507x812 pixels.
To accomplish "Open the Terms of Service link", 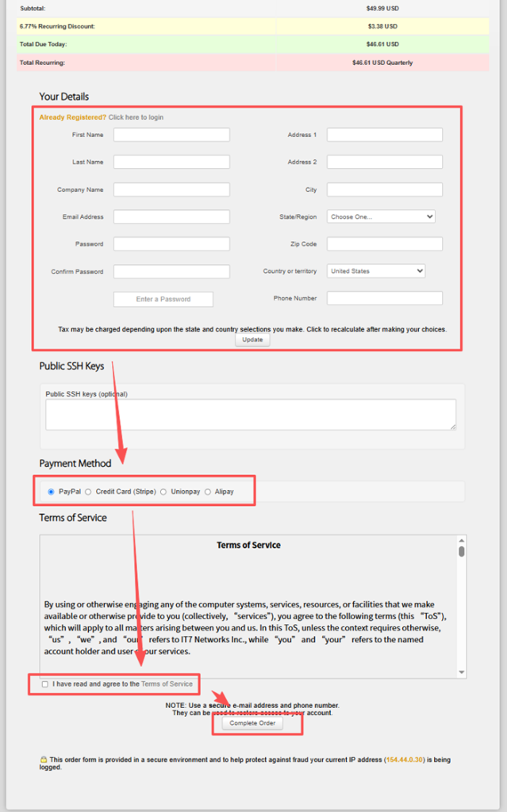I will coord(167,684).
